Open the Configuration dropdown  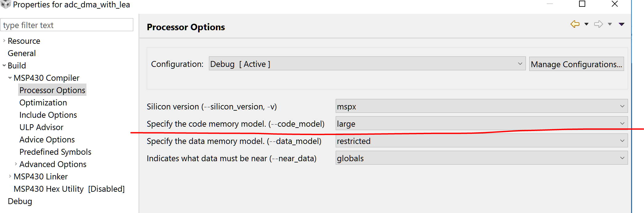point(367,64)
